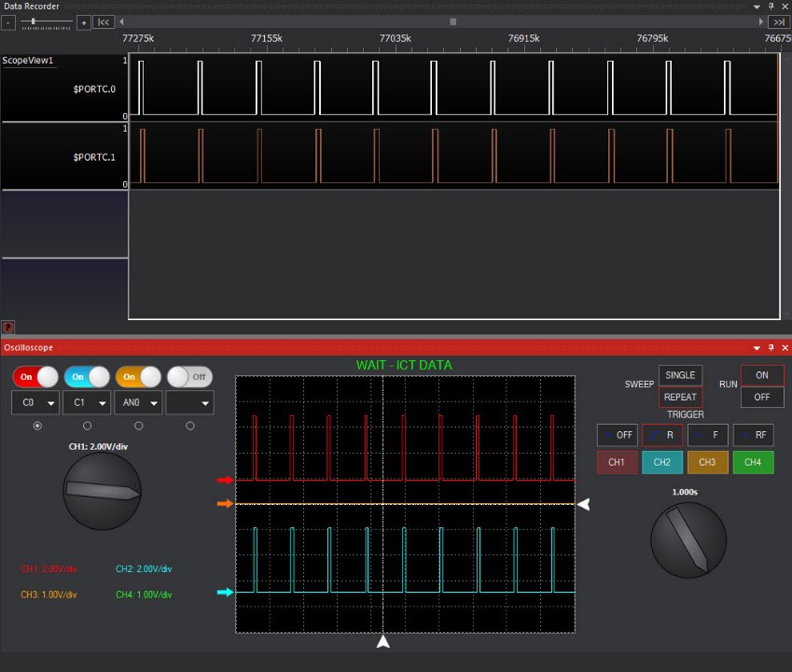Open Oscilloscope panel options arrow
The width and height of the screenshot is (792, 672).
[x=757, y=347]
